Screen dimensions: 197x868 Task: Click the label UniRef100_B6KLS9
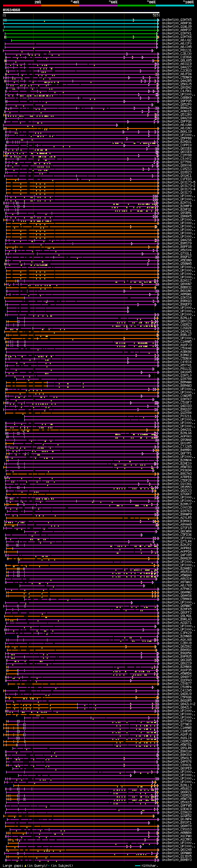click(x=177, y=132)
